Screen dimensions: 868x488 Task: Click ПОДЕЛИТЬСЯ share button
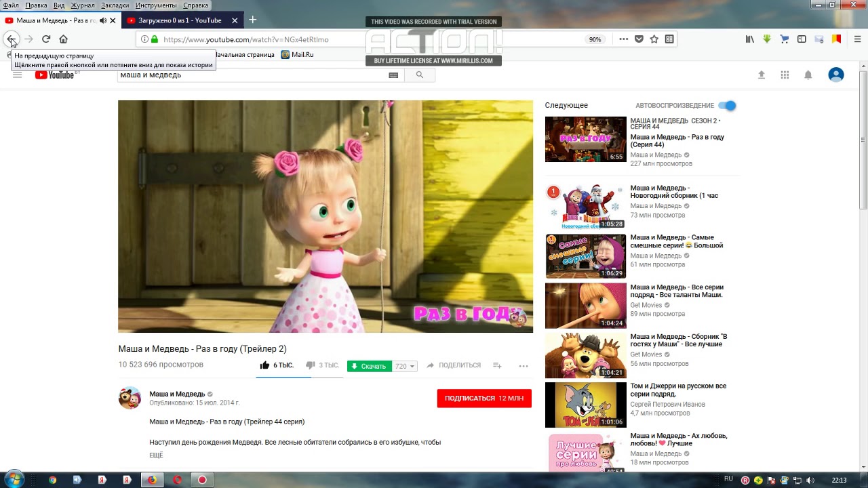tap(454, 365)
